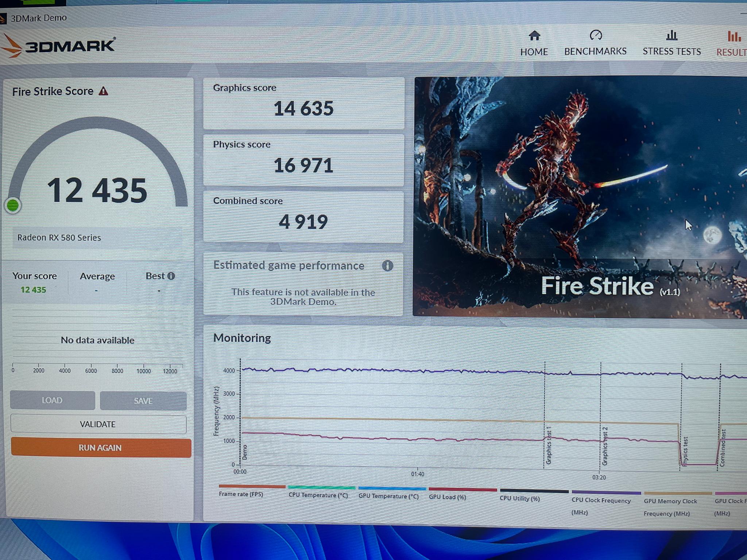Click the Graphics test 1 chart marker
Screen dimensions: 747x560
click(549, 446)
